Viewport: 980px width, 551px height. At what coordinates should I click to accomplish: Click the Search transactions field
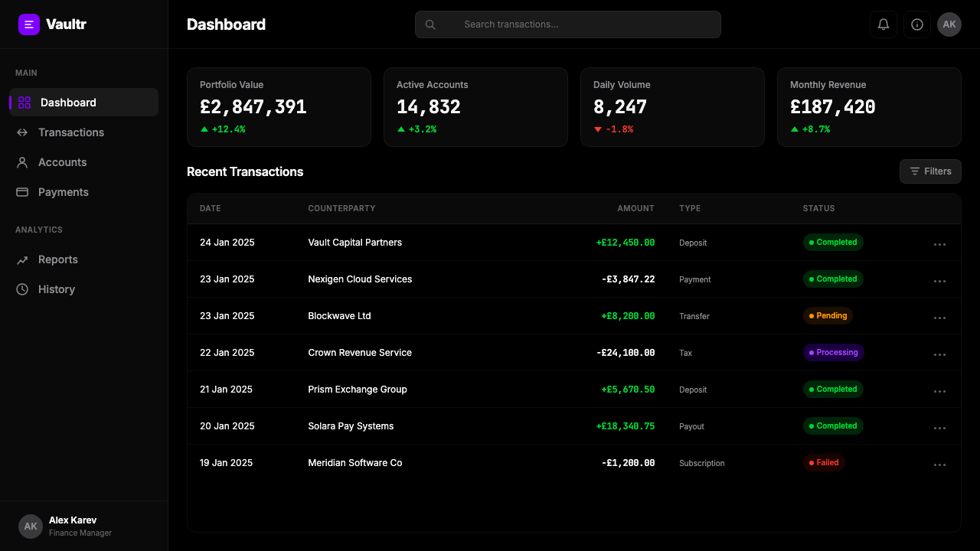(568, 24)
